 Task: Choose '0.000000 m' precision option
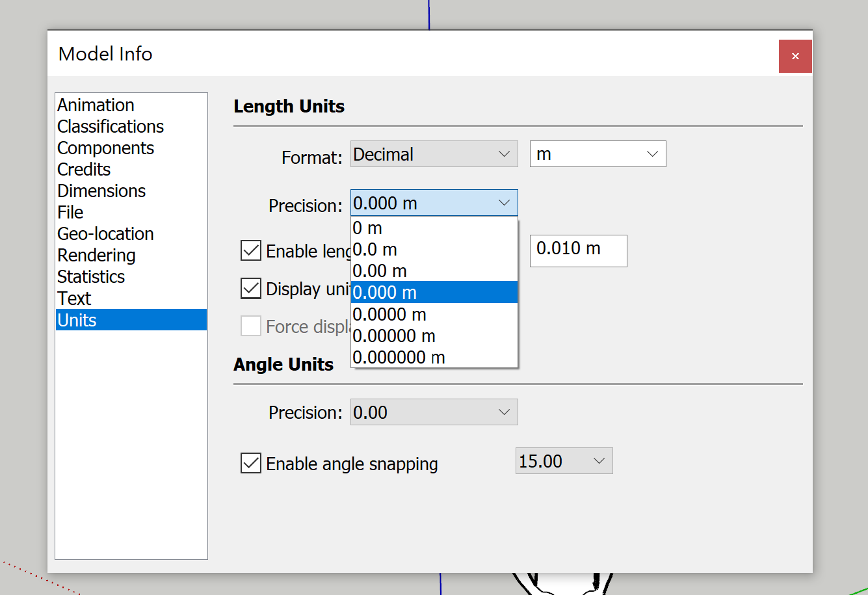(x=434, y=358)
